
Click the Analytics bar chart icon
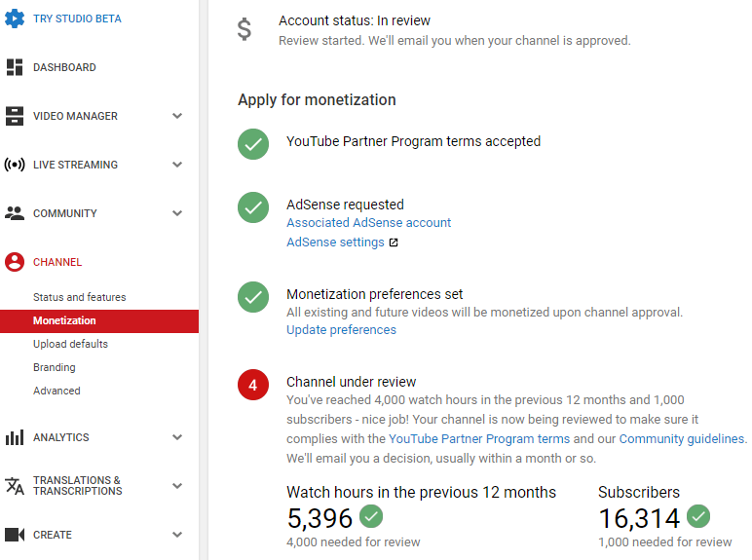tap(15, 437)
